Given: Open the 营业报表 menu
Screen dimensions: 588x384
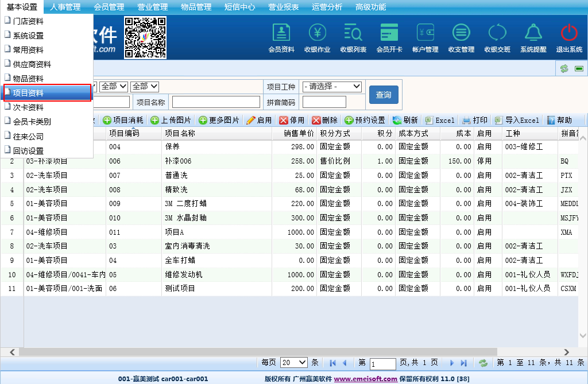Looking at the screenshot, I should (283, 7).
